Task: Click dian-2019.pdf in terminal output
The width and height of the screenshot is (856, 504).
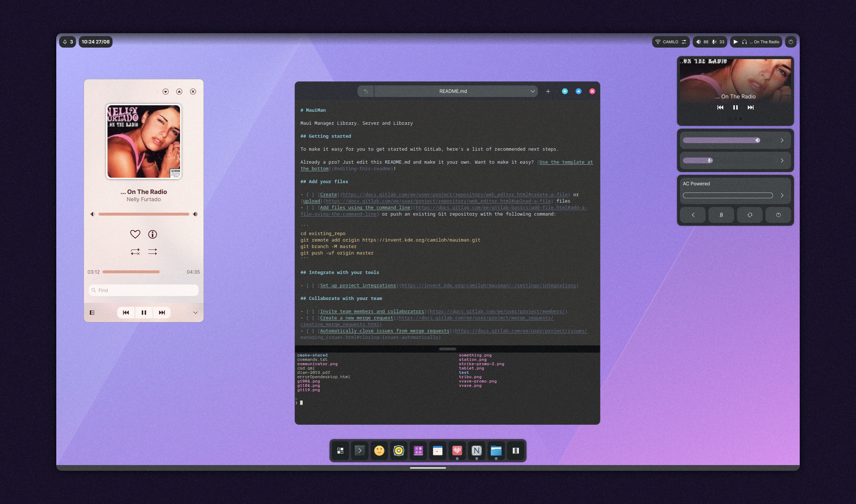Action: (313, 372)
